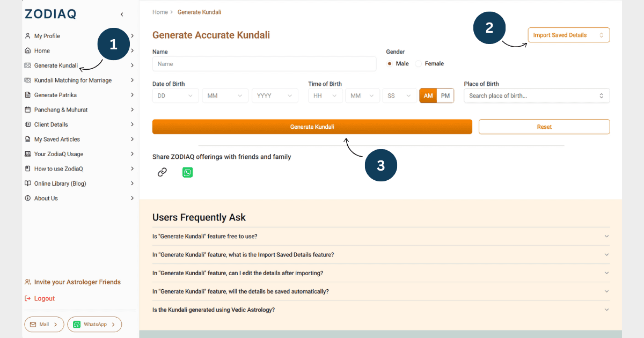Open Panchang & Muhurat from the sidebar
The width and height of the screenshot is (644, 338).
pyautogui.click(x=27, y=109)
